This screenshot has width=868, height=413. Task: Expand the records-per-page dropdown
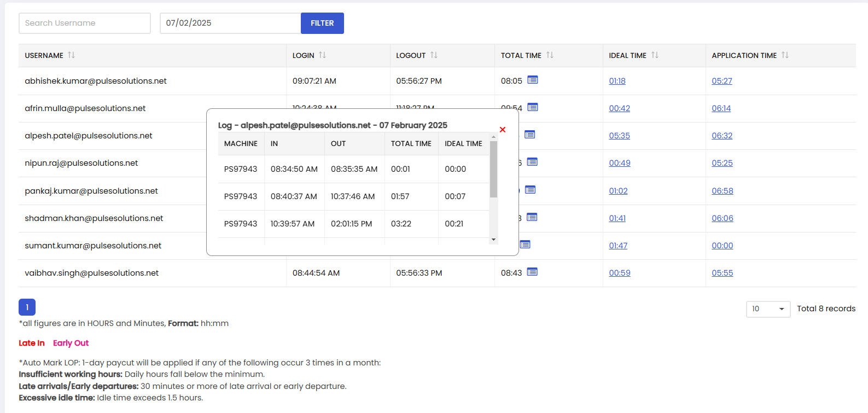(x=768, y=309)
